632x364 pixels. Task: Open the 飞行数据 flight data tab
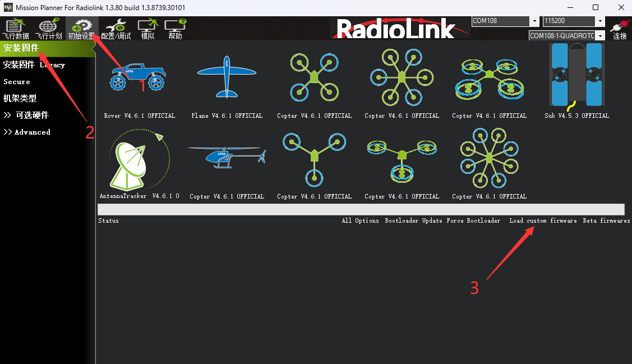click(x=16, y=29)
